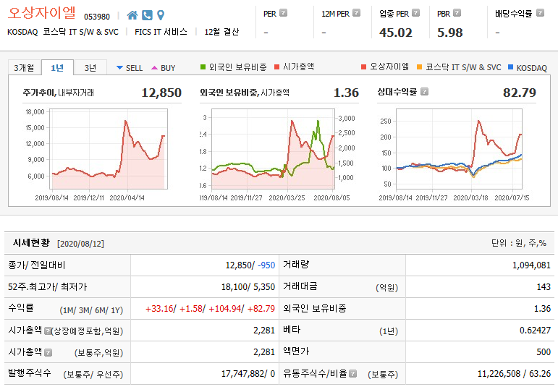Viewport: 558px width, 392px height.
Task: Click the map location pin icon
Action: tap(161, 15)
